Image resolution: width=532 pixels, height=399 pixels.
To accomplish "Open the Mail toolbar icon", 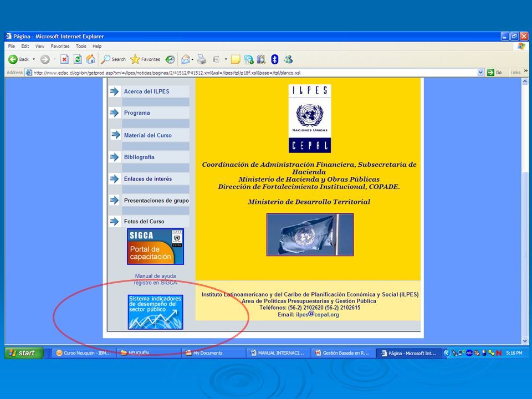I will (185, 59).
